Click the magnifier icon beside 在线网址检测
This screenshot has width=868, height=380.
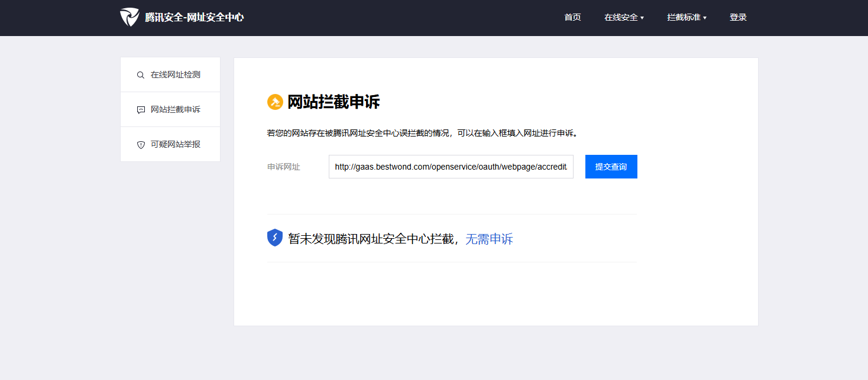[x=141, y=75]
